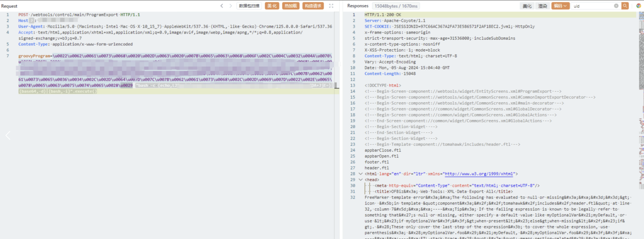Image resolution: width=644 pixels, height=239 pixels.
Task: Open response in Chrome browser icon
Action: (639, 6)
